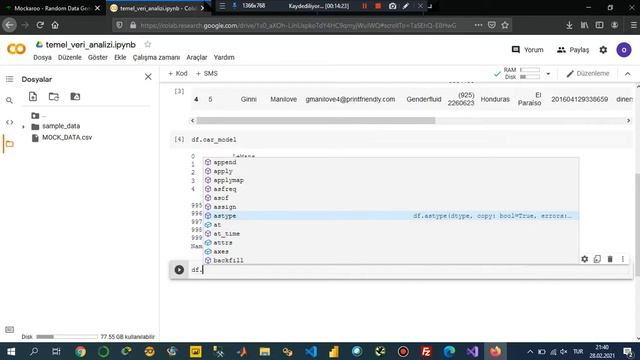640x360 pixels.
Task: Go to the parent folder entry
Action: tap(39, 116)
